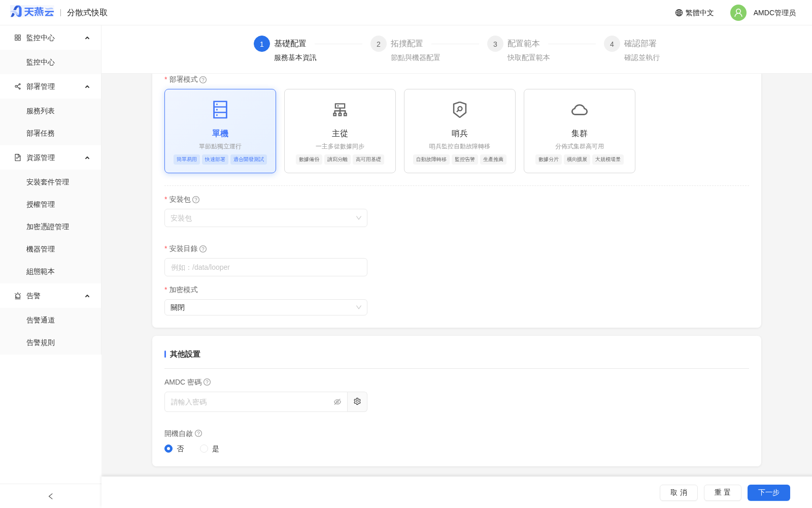Click the 安裝目錄 input field
The image size is (812, 508).
coord(266,267)
